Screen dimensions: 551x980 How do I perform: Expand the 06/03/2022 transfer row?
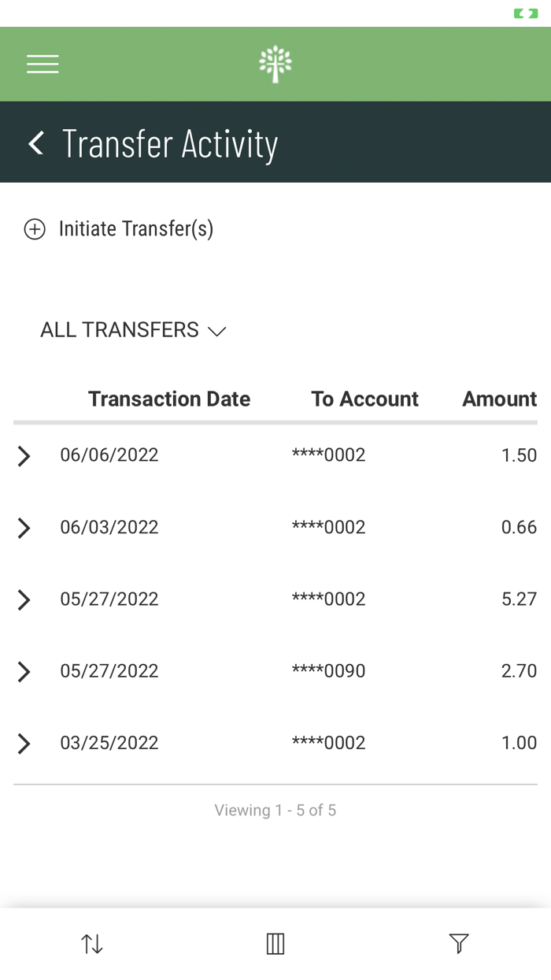click(24, 528)
